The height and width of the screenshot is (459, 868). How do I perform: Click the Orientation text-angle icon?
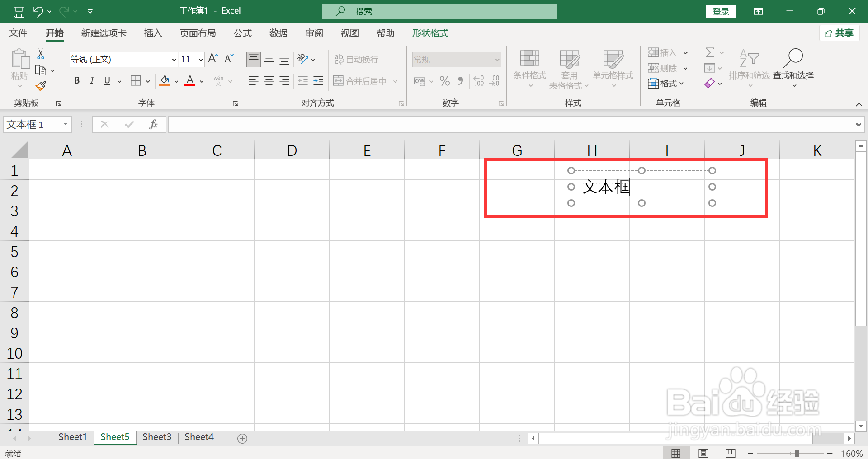(303, 59)
